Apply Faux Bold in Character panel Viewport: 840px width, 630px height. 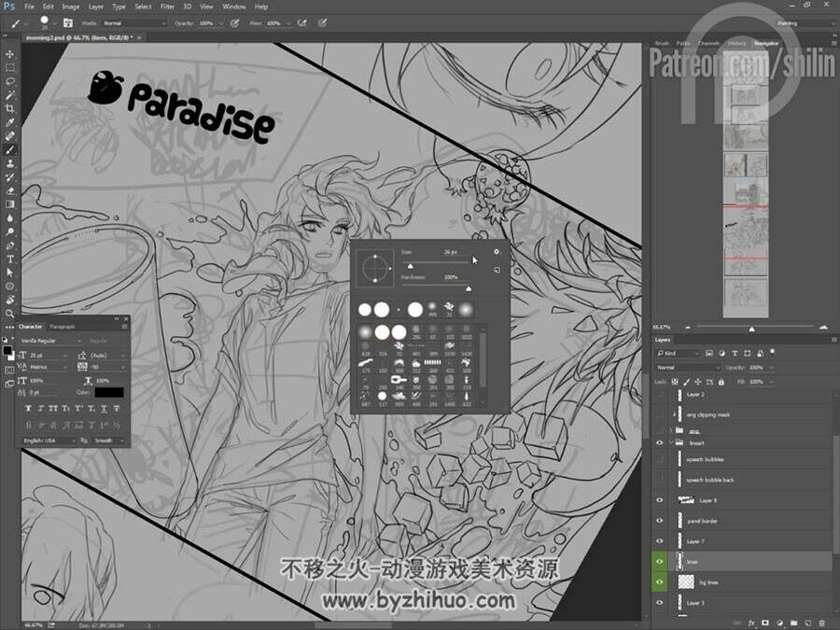point(28,408)
